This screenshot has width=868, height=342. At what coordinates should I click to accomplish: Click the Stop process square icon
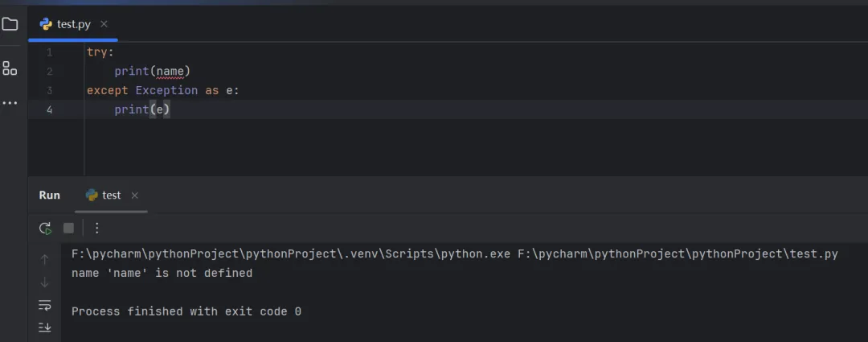pyautogui.click(x=68, y=228)
